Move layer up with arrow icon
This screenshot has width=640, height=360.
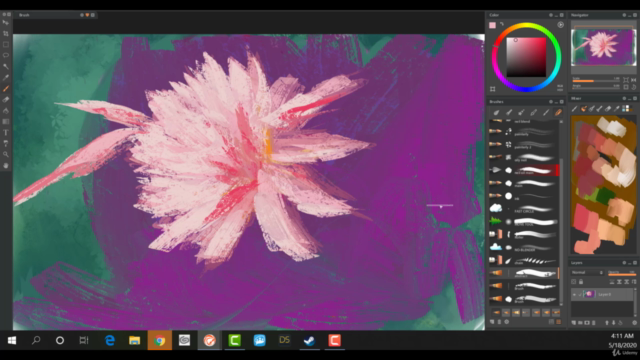click(607, 323)
